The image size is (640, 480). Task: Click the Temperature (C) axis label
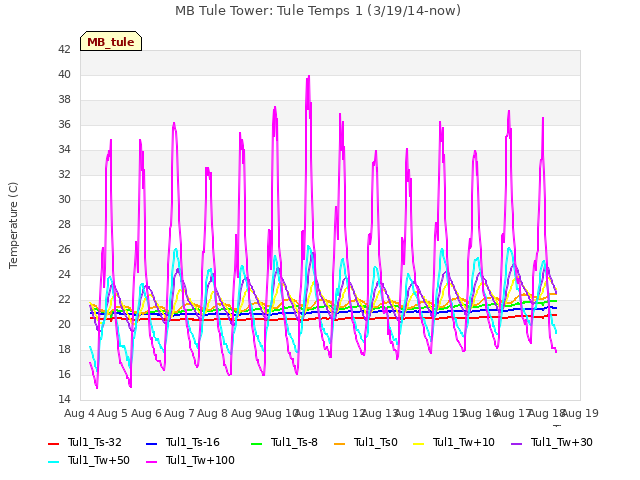point(13,225)
